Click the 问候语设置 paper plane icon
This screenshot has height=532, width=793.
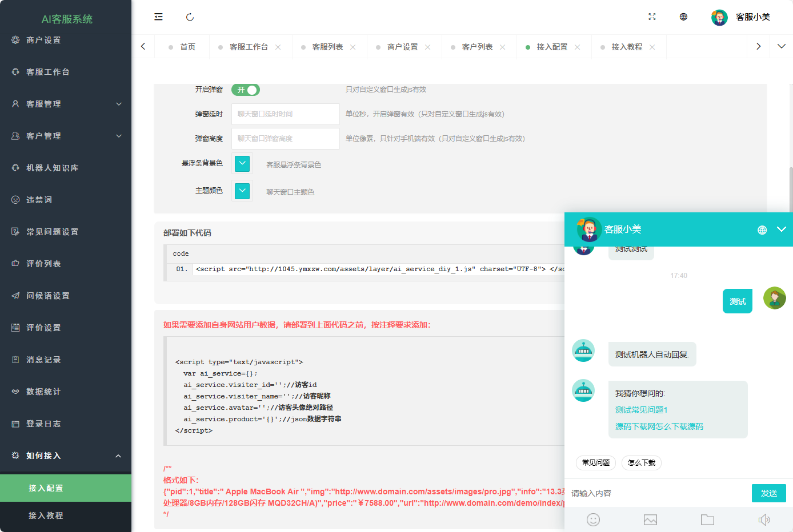coord(15,296)
